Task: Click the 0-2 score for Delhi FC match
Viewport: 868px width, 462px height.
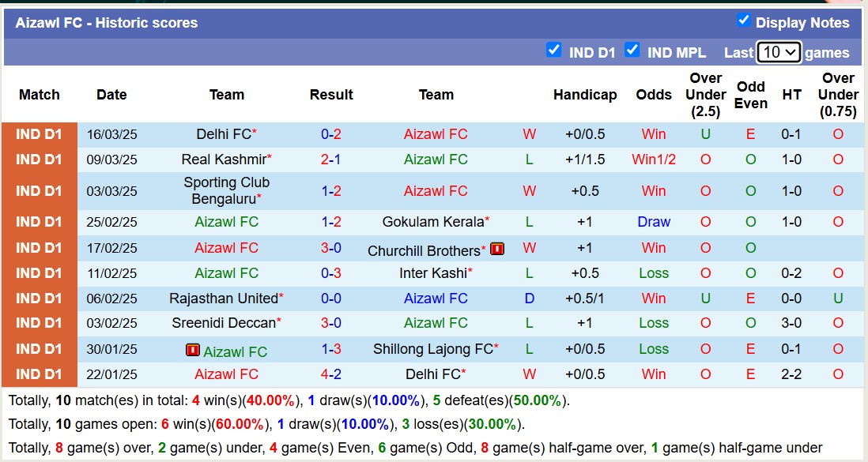Action: 331,134
